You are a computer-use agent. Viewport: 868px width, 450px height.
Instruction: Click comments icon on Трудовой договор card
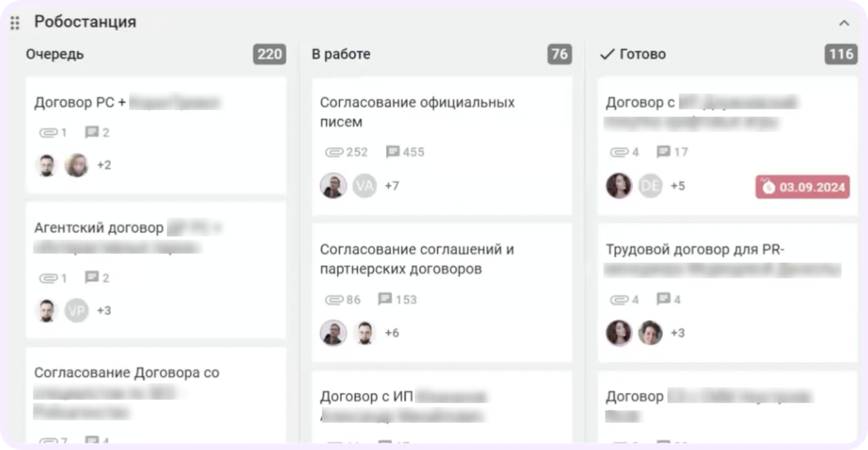663,299
